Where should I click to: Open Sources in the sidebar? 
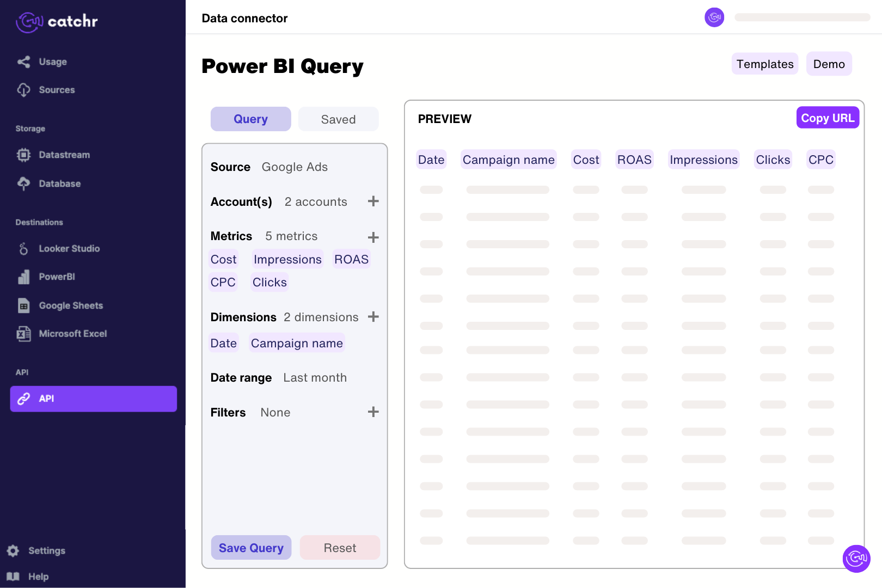click(x=57, y=90)
